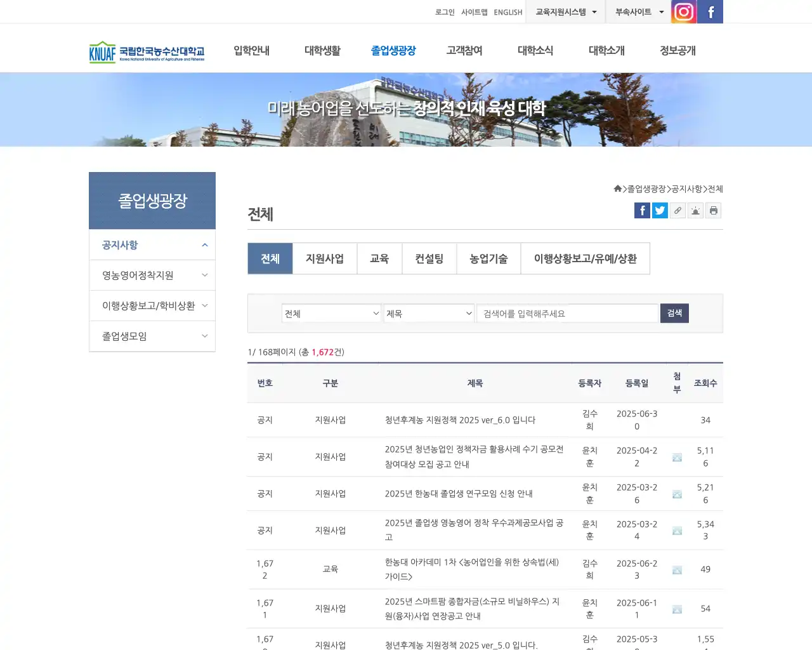Share page on Twitter icon
812x650 pixels.
tap(660, 211)
